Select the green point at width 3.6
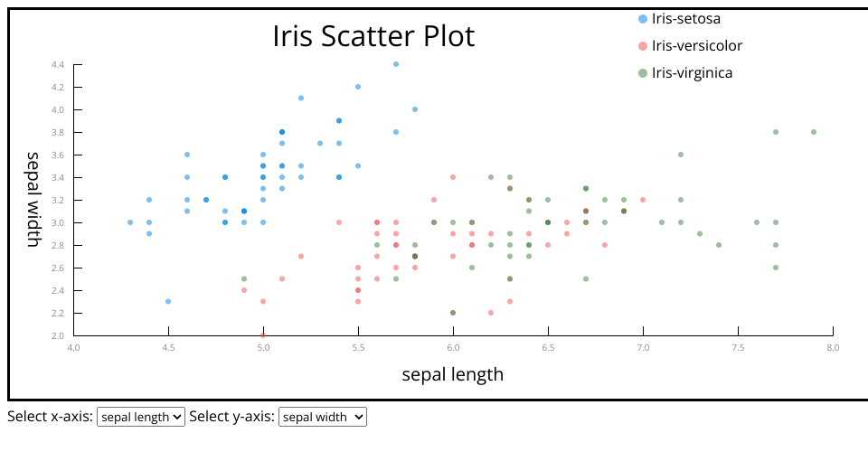 click(681, 155)
